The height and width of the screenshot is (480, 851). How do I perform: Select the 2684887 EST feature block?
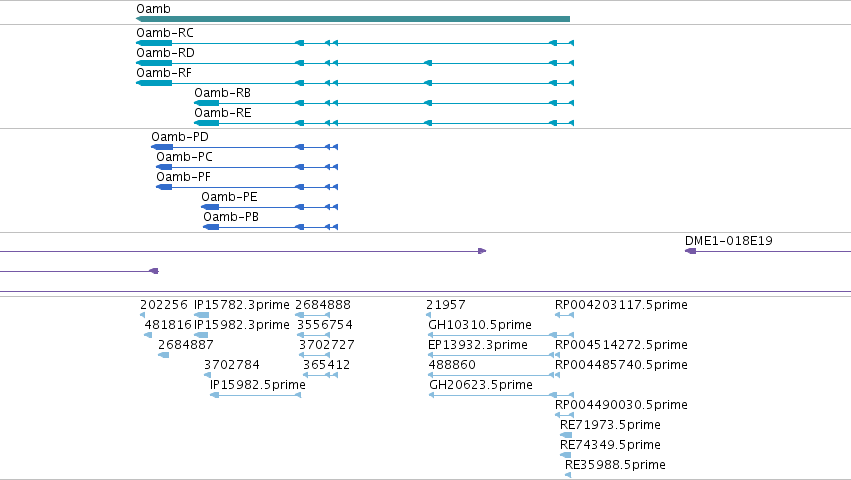click(x=163, y=355)
